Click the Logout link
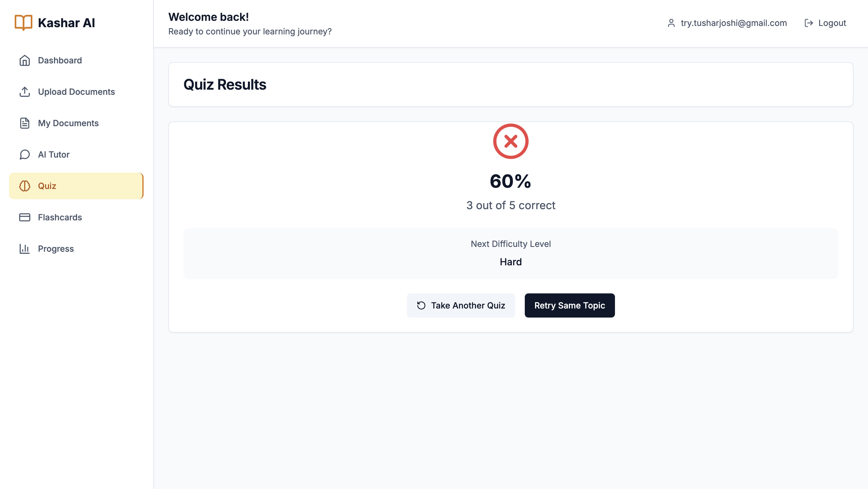Viewport: 868px width, 489px height. point(825,23)
